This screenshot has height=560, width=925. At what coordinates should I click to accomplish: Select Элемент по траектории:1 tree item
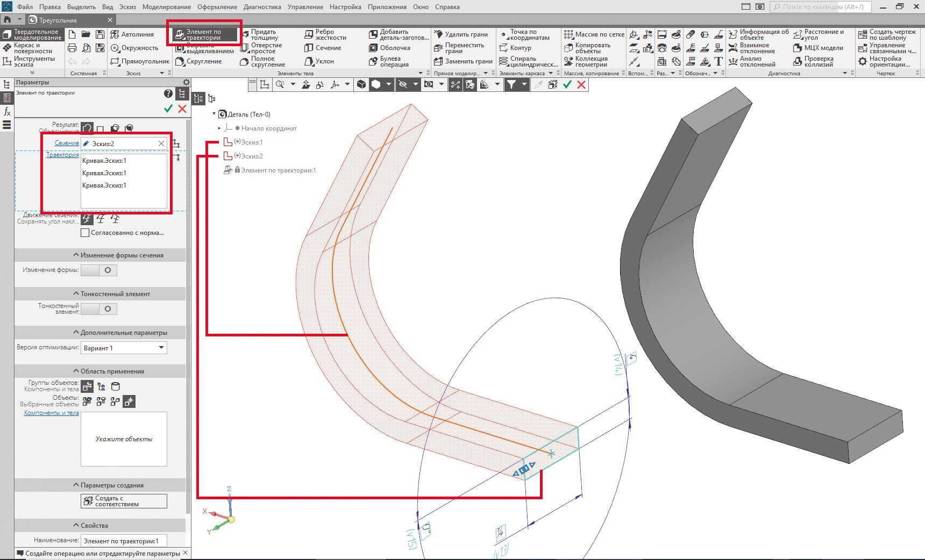point(278,170)
